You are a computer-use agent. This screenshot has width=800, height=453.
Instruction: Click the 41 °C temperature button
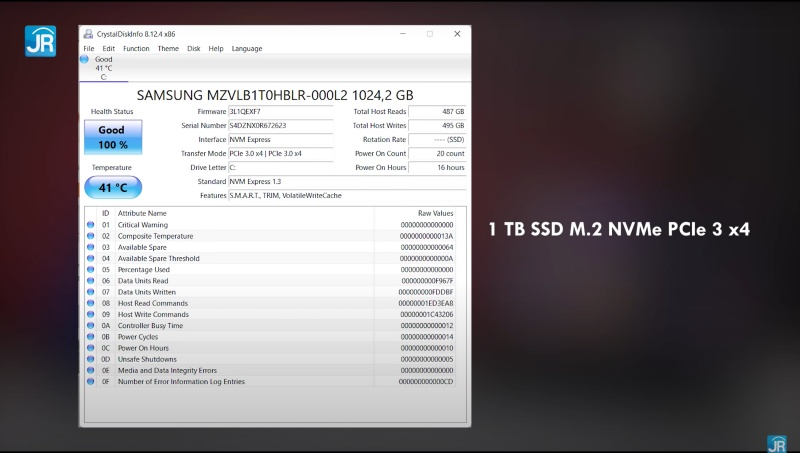112,187
